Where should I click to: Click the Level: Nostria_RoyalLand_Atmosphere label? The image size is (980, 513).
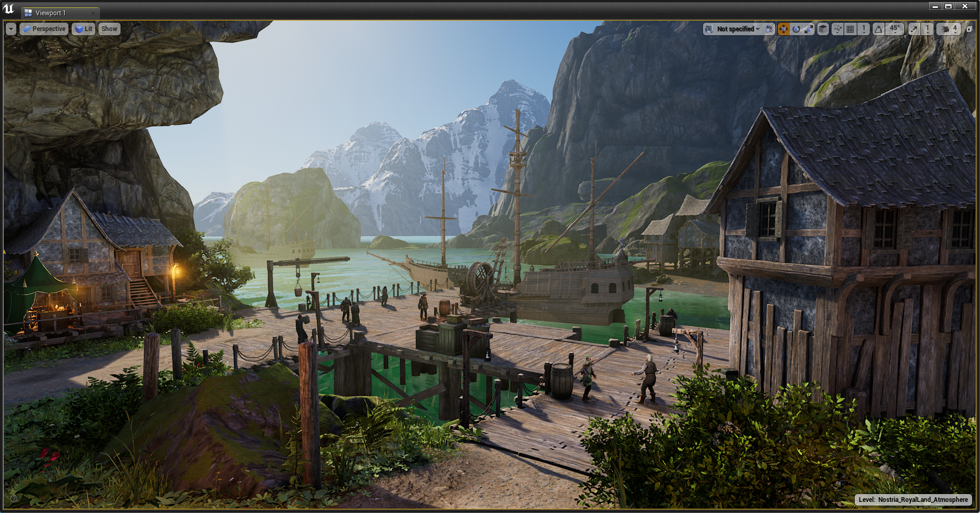click(x=913, y=499)
